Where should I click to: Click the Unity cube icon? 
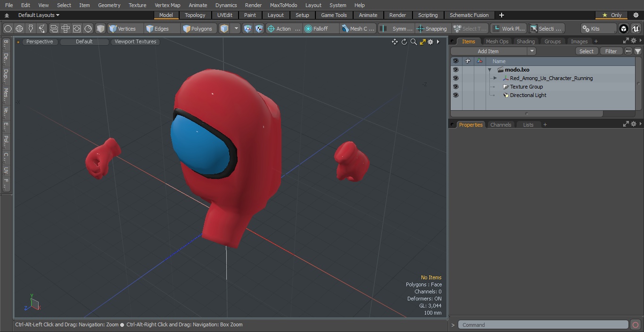coord(624,29)
